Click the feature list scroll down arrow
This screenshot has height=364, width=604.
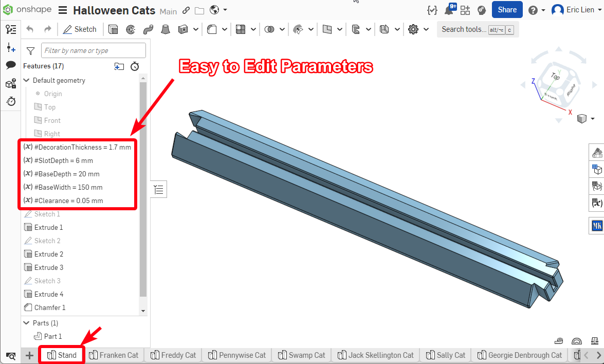click(x=143, y=311)
